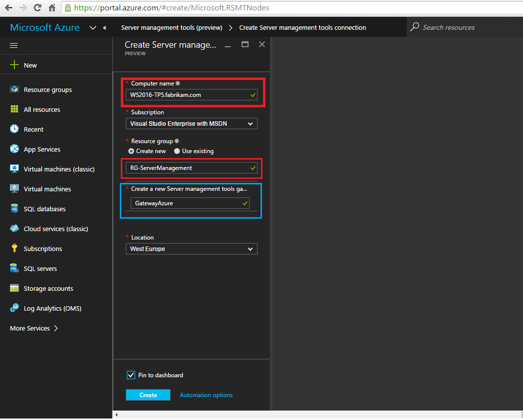Image resolution: width=523 pixels, height=420 pixels.
Task: Open Subscriptions key icon
Action: click(x=14, y=248)
